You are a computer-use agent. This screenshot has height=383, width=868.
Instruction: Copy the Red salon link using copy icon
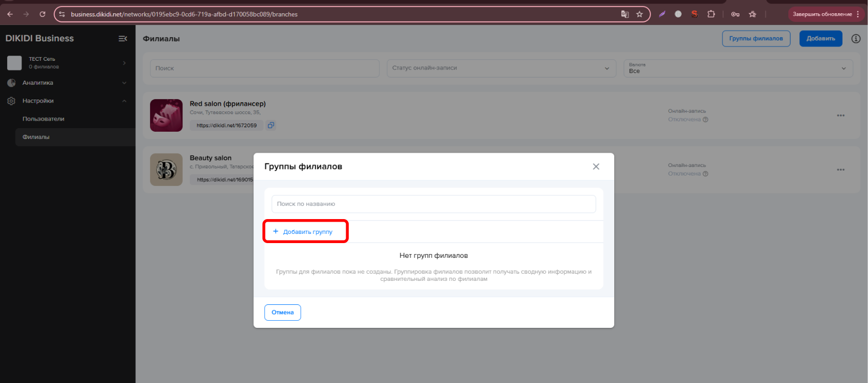click(x=271, y=125)
